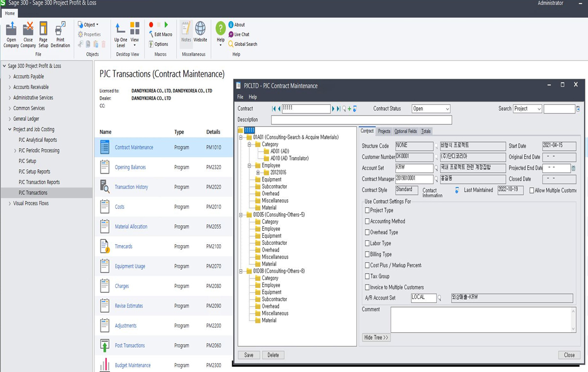The image size is (588, 372).
Task: Click Edit Macro in the ribbon
Action: [160, 34]
